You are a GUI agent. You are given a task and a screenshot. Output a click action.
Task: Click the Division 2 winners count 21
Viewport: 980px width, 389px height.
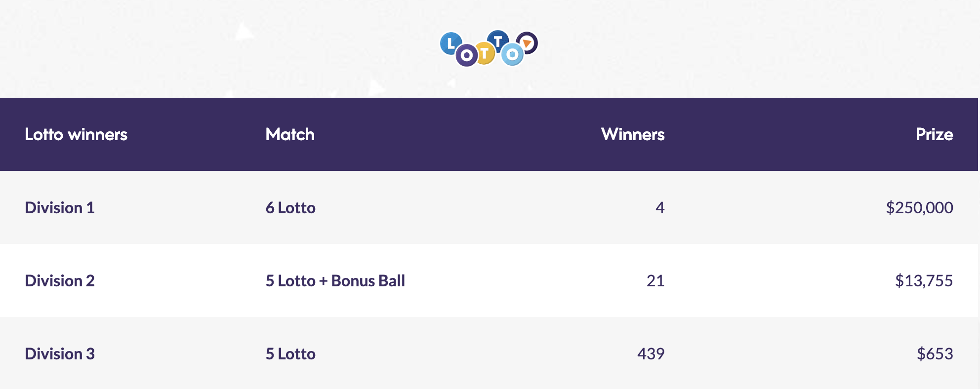pyautogui.click(x=655, y=280)
